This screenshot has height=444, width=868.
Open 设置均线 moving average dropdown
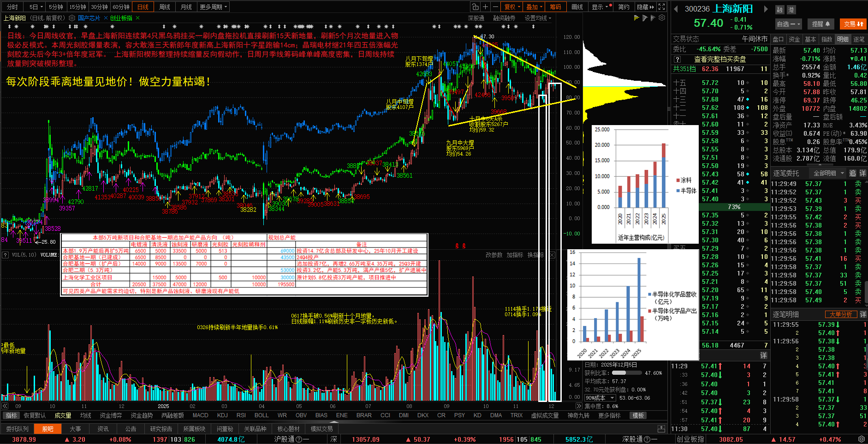coord(538,18)
